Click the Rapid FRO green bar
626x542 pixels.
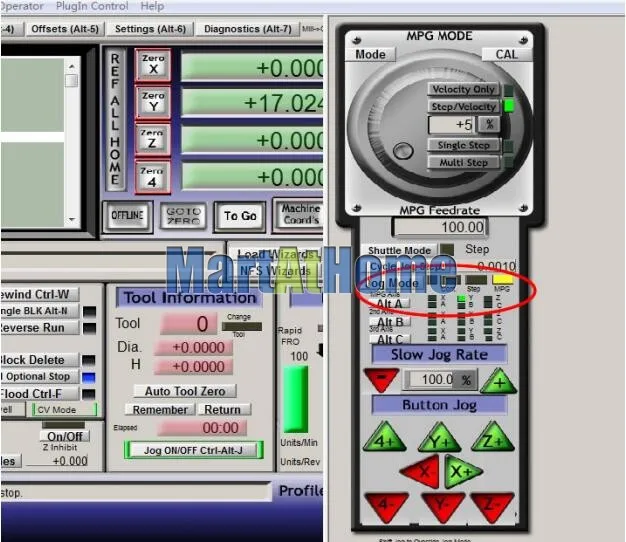(x=296, y=400)
